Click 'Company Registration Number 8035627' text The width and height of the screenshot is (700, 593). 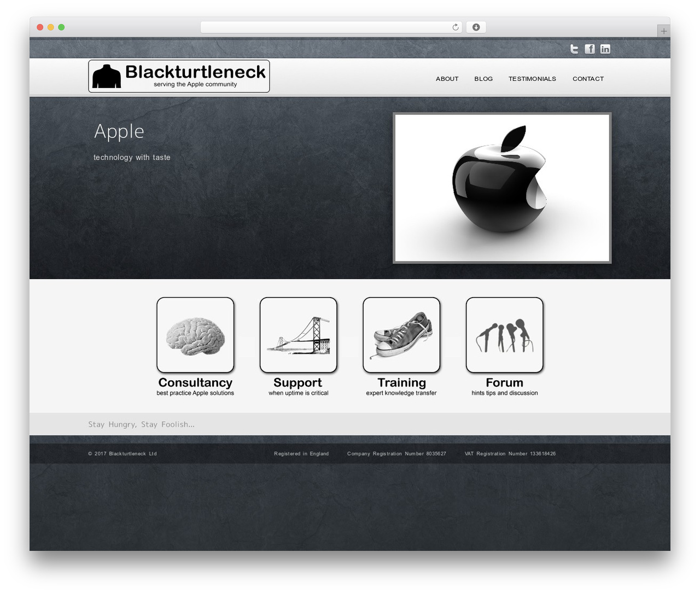click(396, 454)
